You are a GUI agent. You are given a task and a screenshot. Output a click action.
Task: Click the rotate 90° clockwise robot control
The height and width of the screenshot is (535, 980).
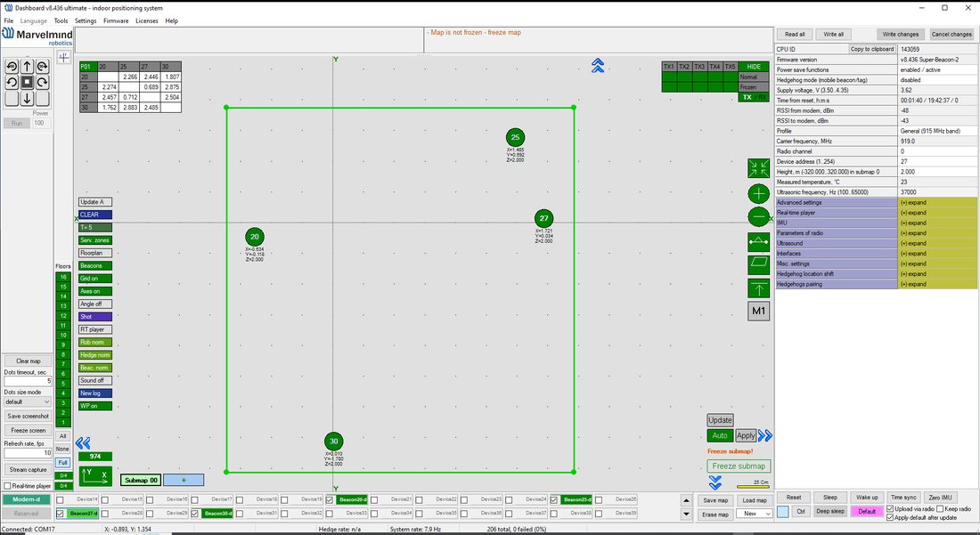pos(42,66)
